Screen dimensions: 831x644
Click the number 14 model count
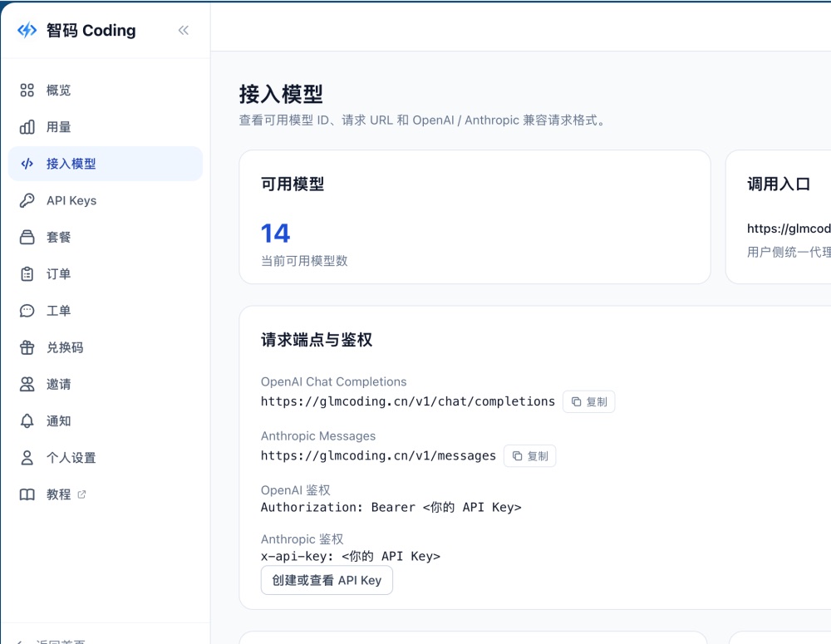[276, 234]
